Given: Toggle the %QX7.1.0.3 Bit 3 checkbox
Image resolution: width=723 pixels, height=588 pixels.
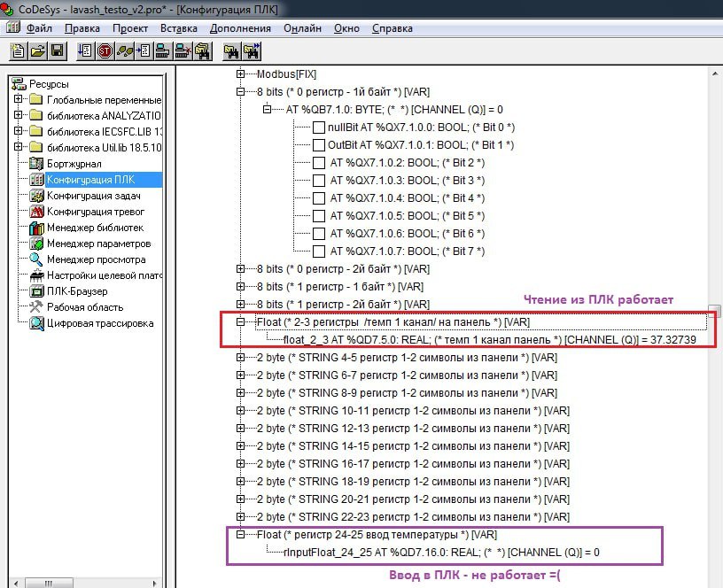Looking at the screenshot, I should (319, 181).
